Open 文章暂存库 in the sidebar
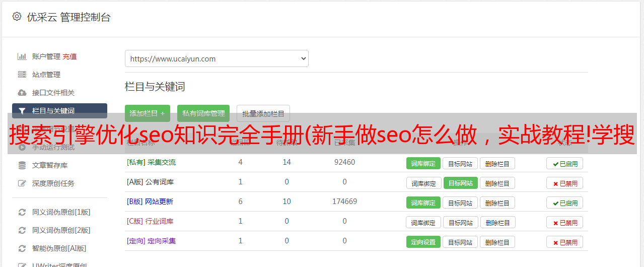 50,165
